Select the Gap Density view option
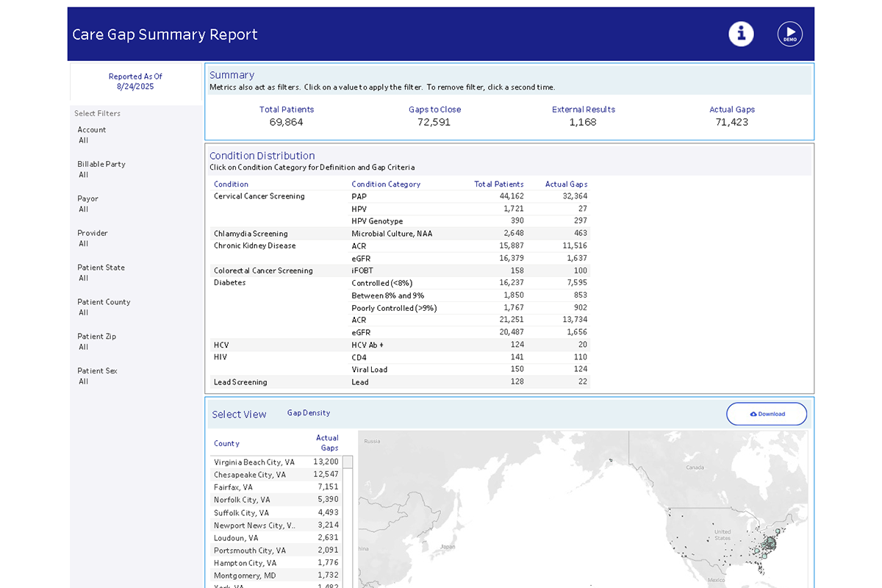The height and width of the screenshot is (588, 882). (309, 413)
